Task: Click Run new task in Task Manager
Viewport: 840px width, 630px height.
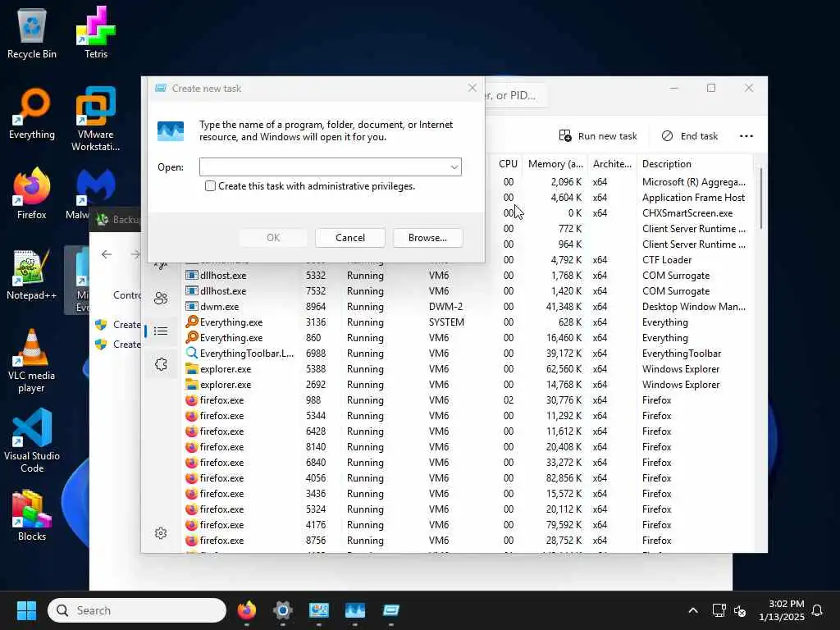Action: pos(598,136)
